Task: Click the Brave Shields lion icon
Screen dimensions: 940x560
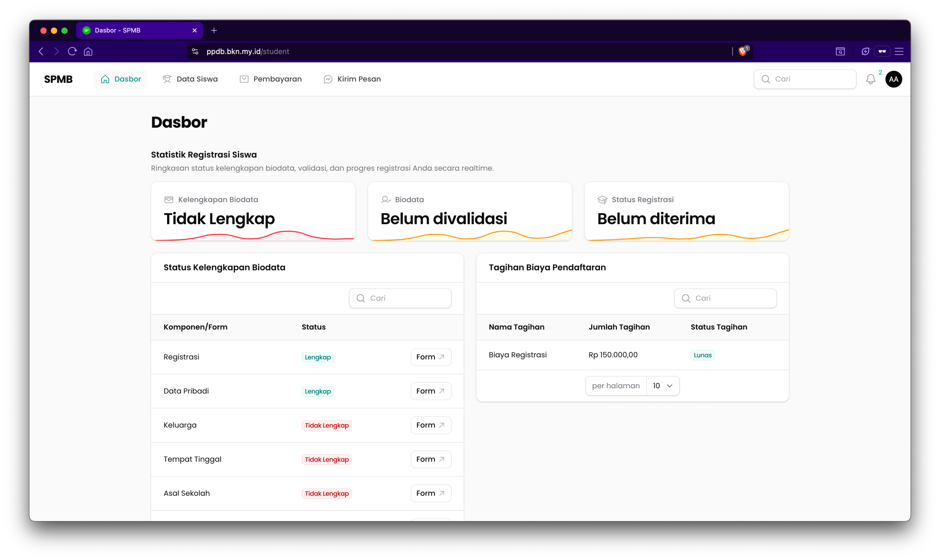Action: point(742,51)
